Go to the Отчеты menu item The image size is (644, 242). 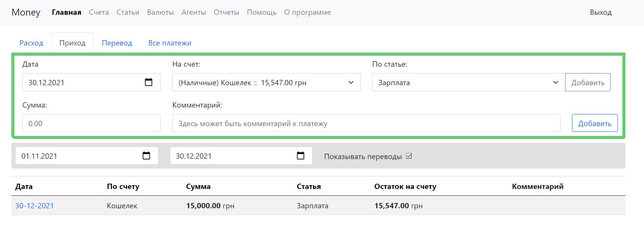pyautogui.click(x=226, y=12)
